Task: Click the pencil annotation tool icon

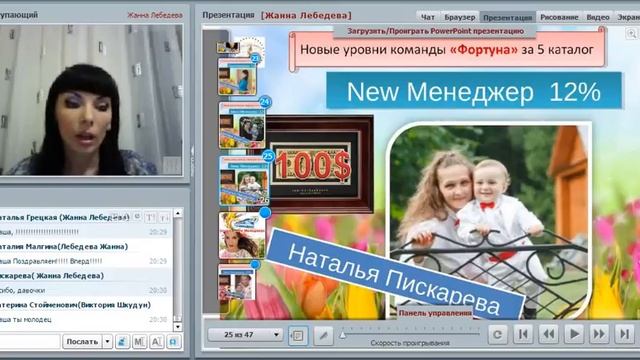Action: coord(324,336)
